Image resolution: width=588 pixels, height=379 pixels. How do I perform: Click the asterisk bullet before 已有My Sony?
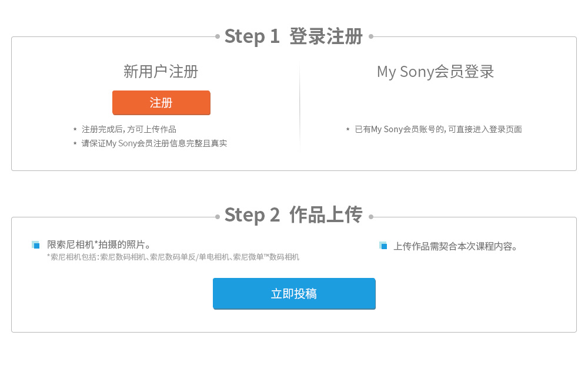click(x=348, y=129)
